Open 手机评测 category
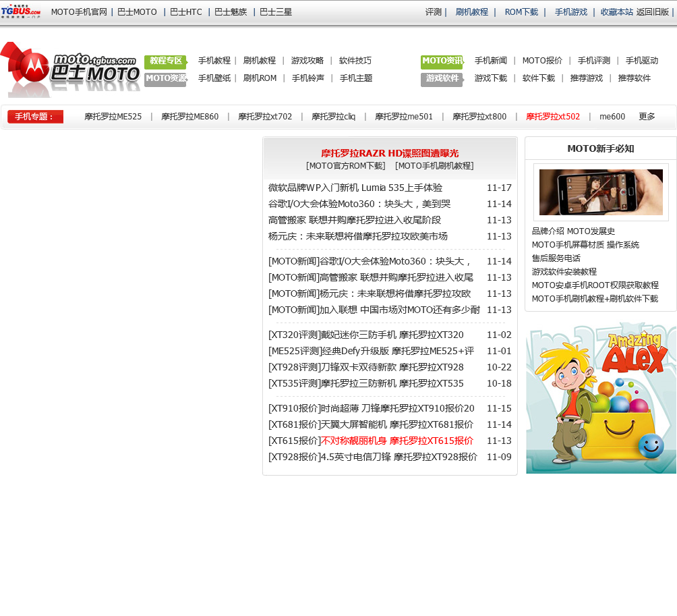677x616 pixels. [x=593, y=61]
